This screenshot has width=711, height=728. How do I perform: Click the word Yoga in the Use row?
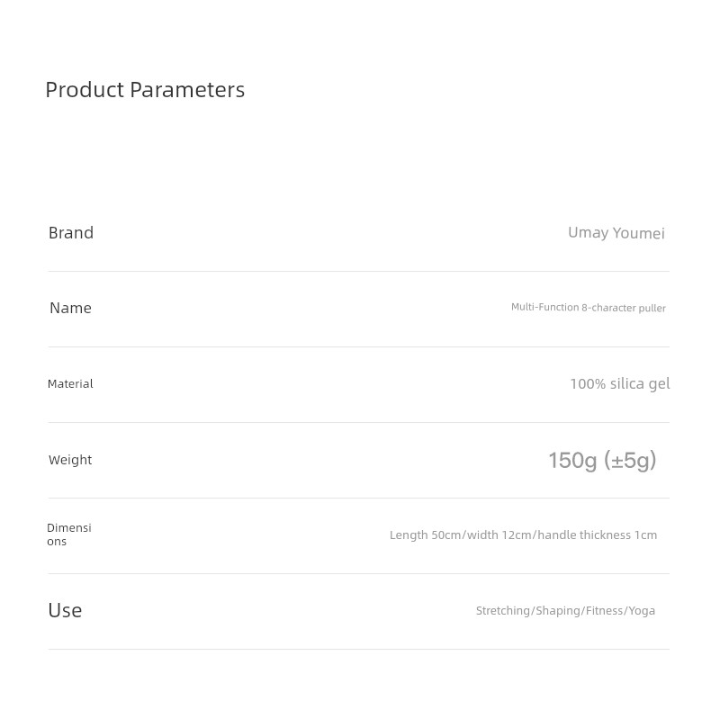pos(642,611)
